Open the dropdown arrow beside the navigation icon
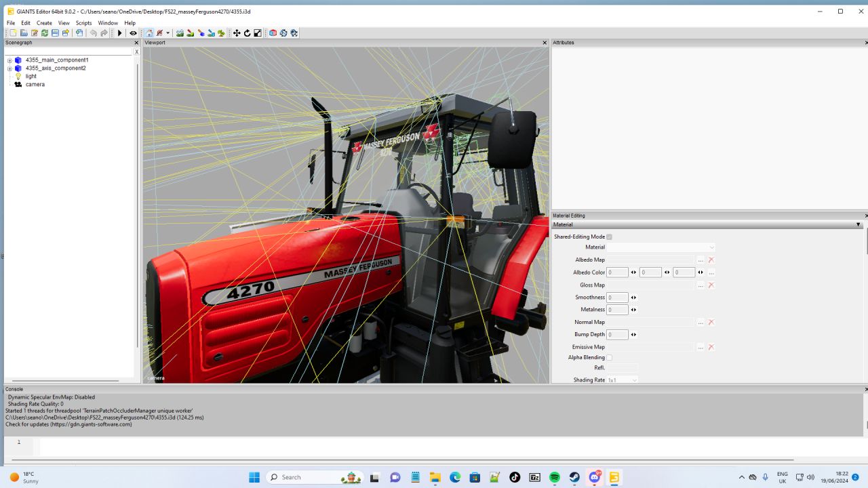The image size is (868, 488). (x=167, y=33)
